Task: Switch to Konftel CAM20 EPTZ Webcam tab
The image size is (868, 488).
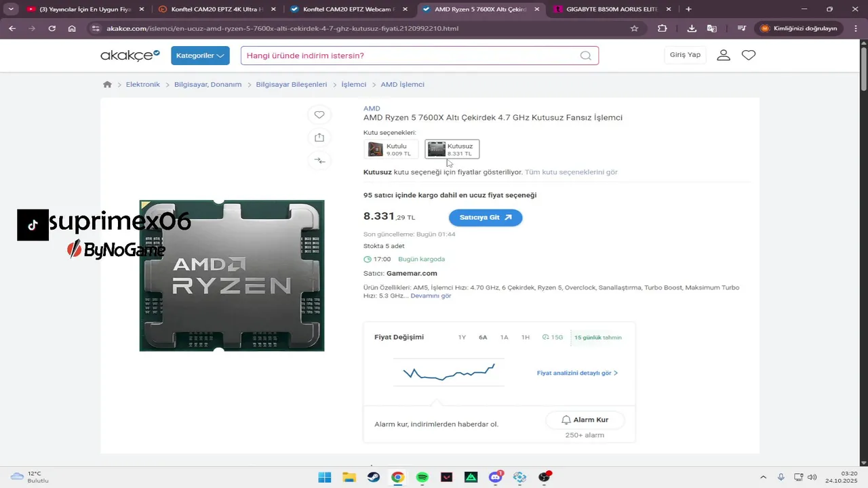Action: pyautogui.click(x=349, y=9)
